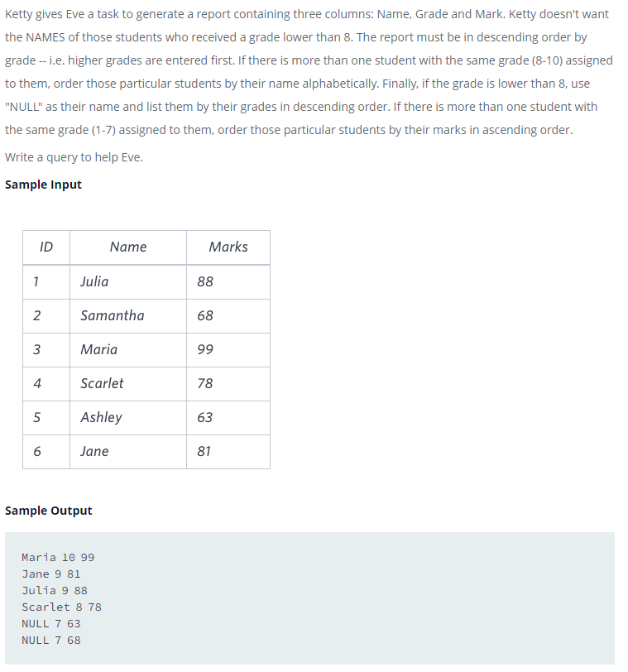
Task: Click output line 'NULL 7 68'
Action: click(x=51, y=641)
